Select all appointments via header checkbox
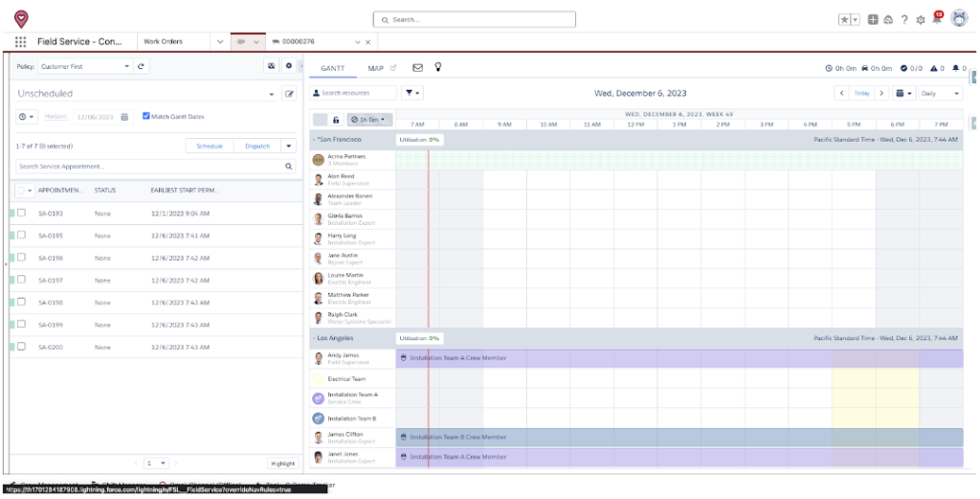This screenshot has height=499, width=980. [x=21, y=190]
